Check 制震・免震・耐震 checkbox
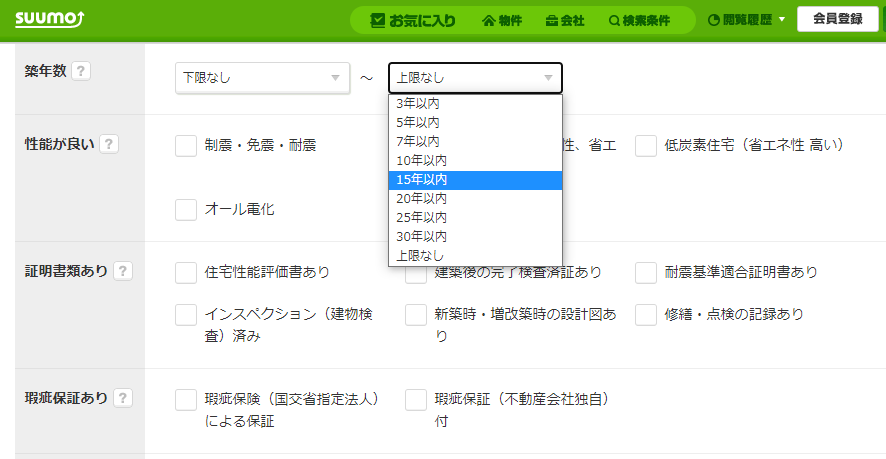The image size is (886, 459). point(186,146)
